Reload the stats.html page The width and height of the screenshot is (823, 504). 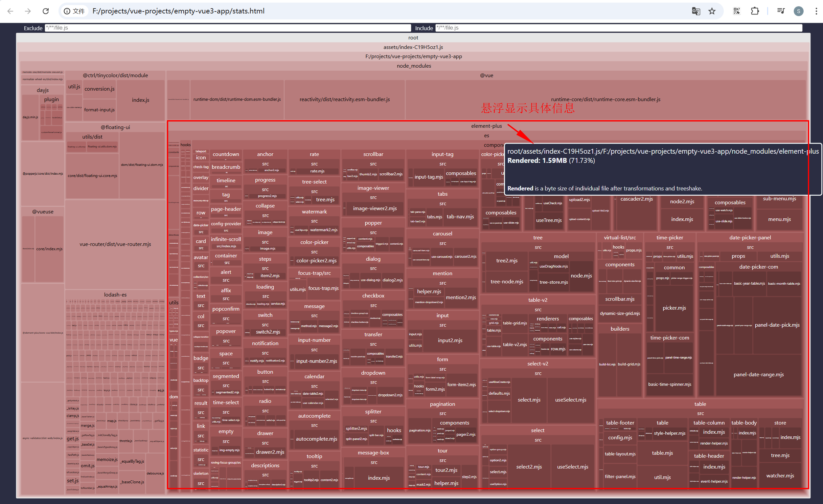(46, 11)
